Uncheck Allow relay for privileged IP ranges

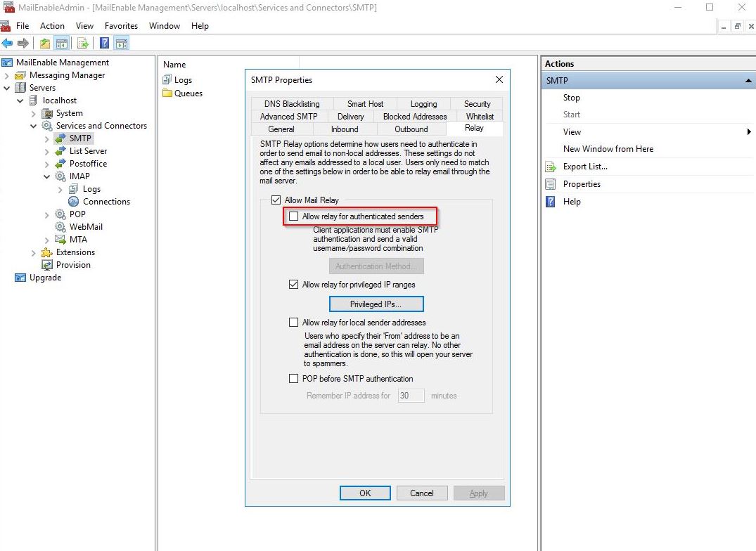[x=293, y=285]
